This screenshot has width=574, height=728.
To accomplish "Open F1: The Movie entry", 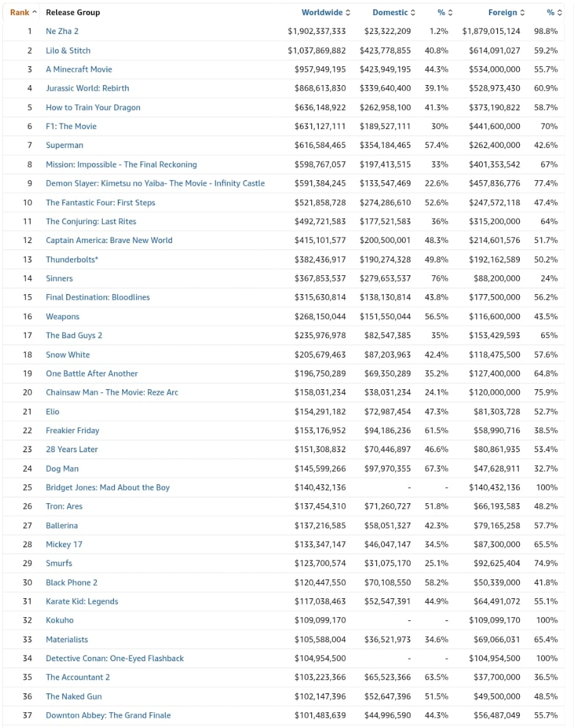I will [71, 126].
